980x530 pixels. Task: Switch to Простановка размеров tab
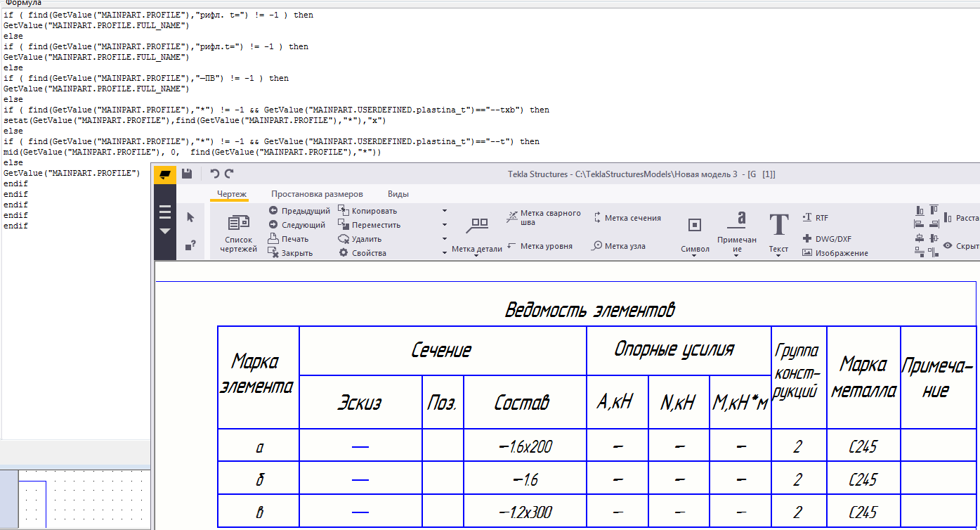point(317,194)
